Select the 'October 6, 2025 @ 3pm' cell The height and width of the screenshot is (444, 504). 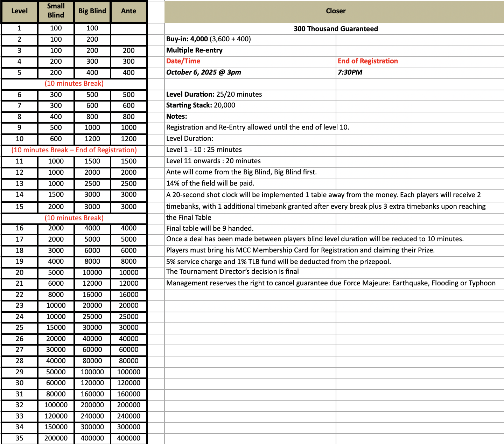(204, 72)
